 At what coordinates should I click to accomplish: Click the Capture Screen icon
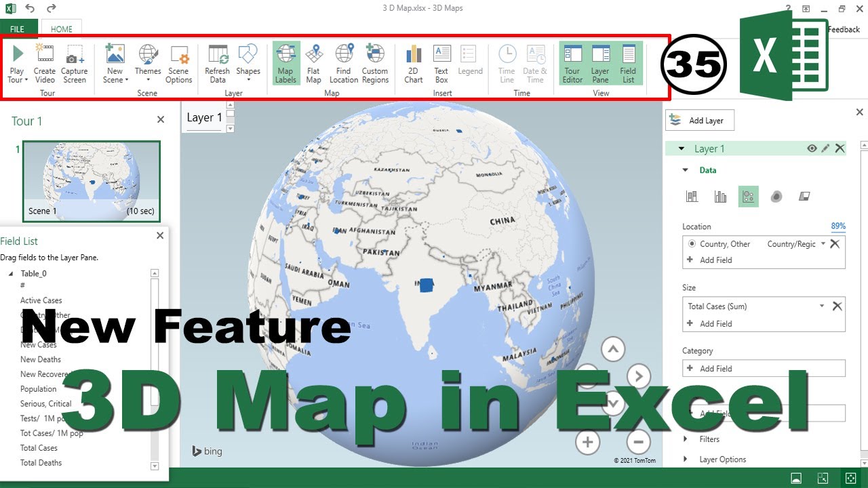(74, 63)
